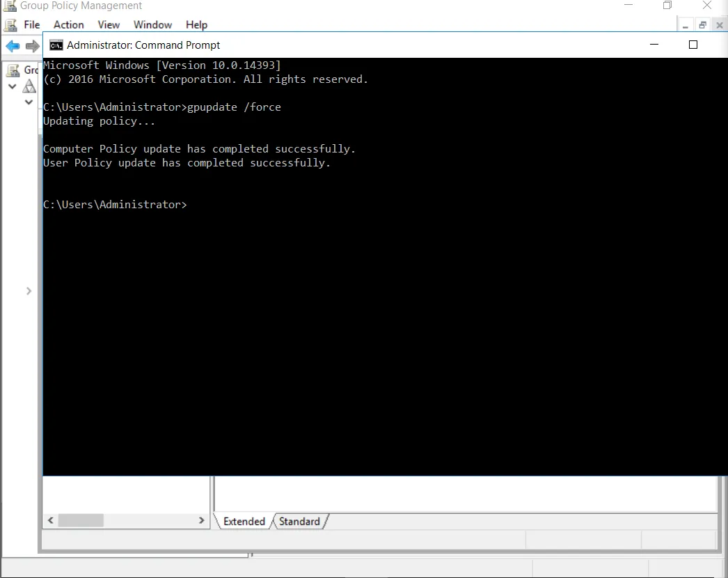Collapse the Domains node under the forest

point(29,102)
